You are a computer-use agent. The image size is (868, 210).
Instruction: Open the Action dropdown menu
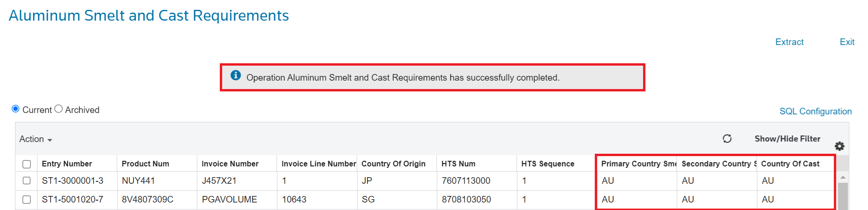point(36,139)
